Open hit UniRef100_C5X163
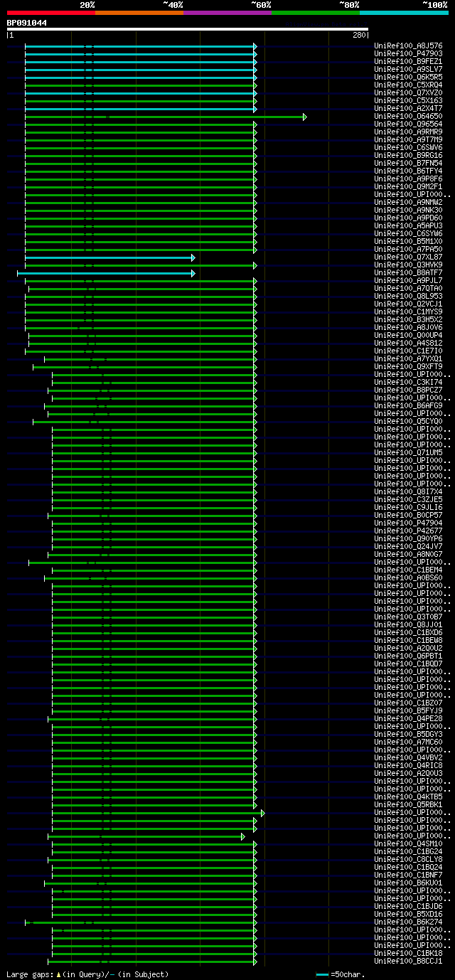455x980 pixels. 408,101
